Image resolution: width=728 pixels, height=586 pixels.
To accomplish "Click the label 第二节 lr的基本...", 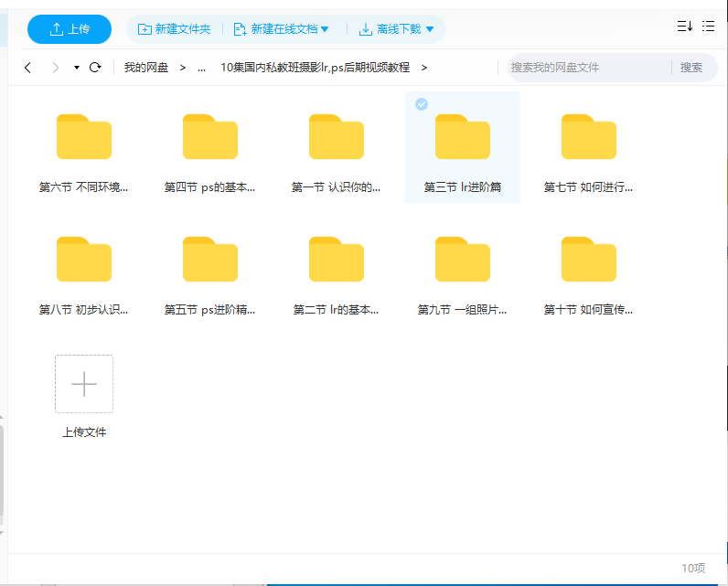I will point(337,310).
